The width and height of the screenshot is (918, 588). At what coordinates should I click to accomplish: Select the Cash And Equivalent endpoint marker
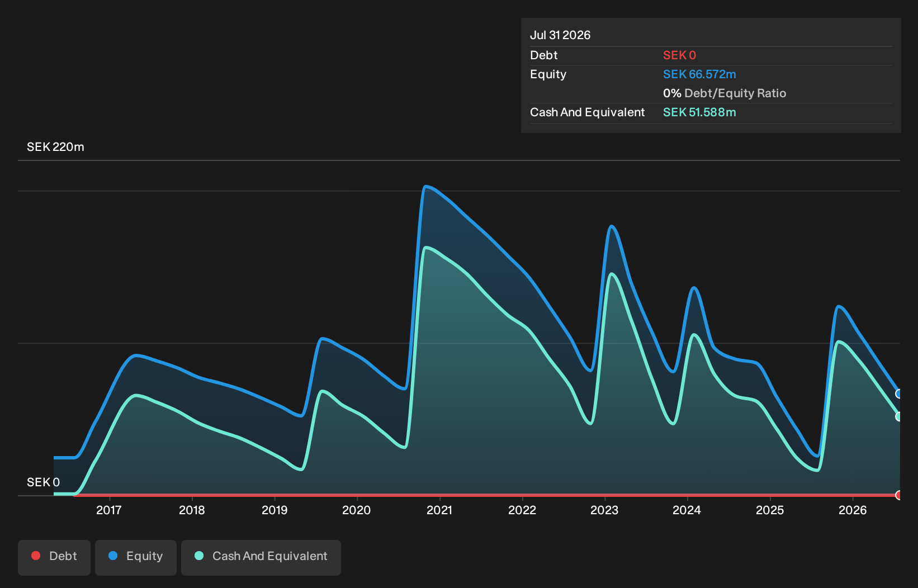(x=898, y=416)
